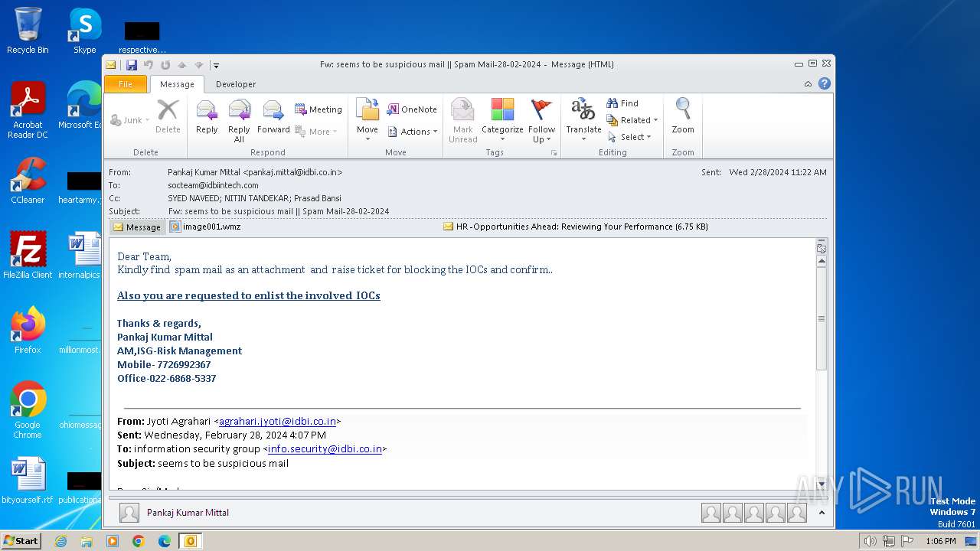Viewport: 980px width, 551px height.
Task: Open Skype desktop shortcut
Action: tap(85, 31)
